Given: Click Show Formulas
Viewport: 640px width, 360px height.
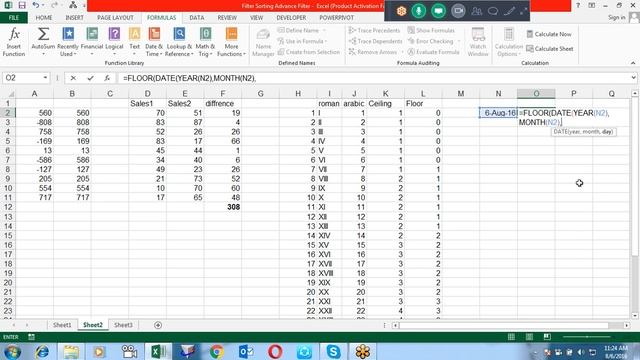Looking at the screenshot, I should (431, 31).
